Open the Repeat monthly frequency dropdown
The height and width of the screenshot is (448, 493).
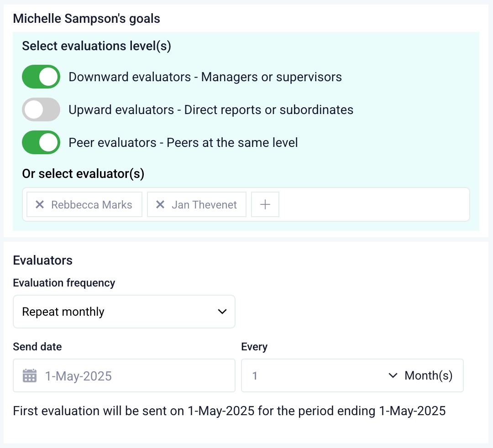(124, 312)
